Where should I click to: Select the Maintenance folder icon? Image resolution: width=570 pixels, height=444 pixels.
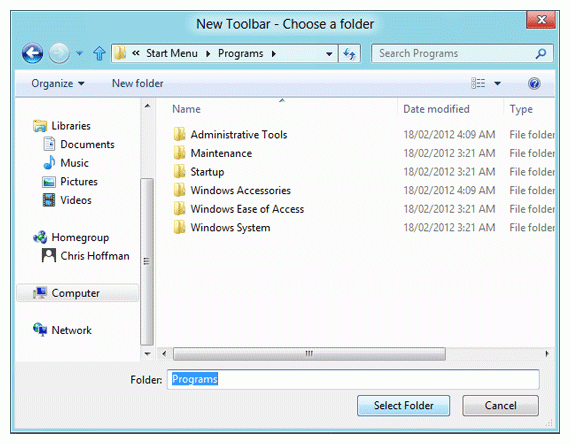click(x=179, y=153)
